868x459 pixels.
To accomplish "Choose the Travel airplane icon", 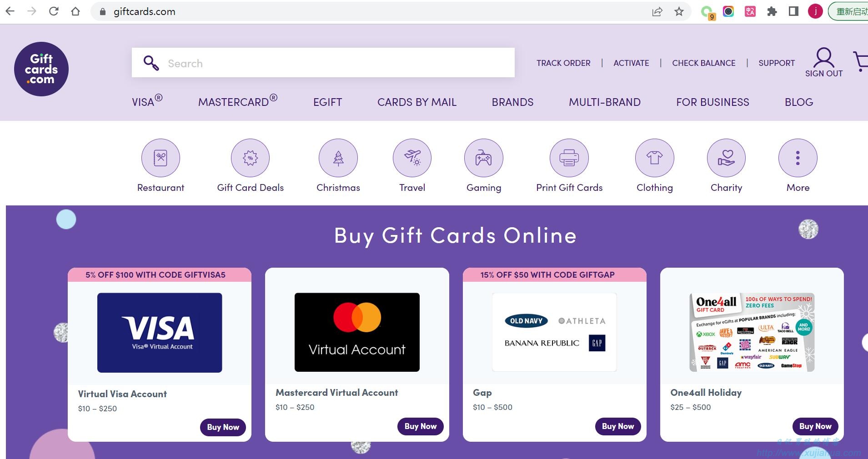I will click(412, 158).
